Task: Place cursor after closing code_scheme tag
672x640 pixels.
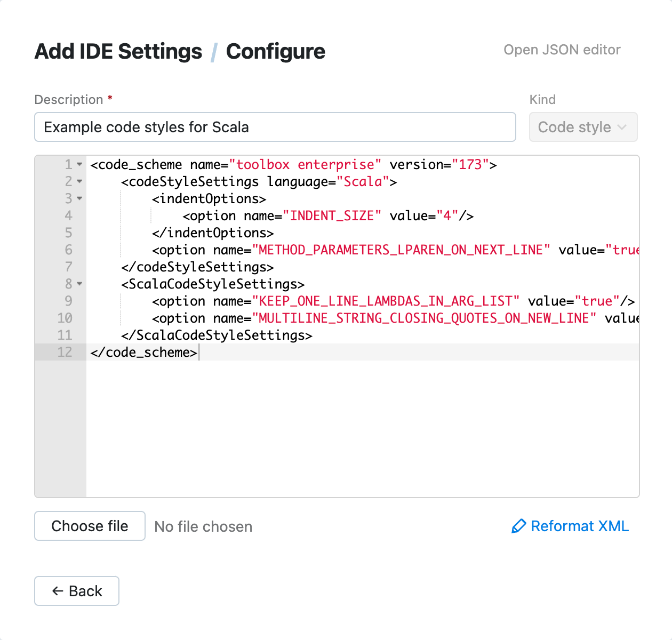Action: (199, 352)
